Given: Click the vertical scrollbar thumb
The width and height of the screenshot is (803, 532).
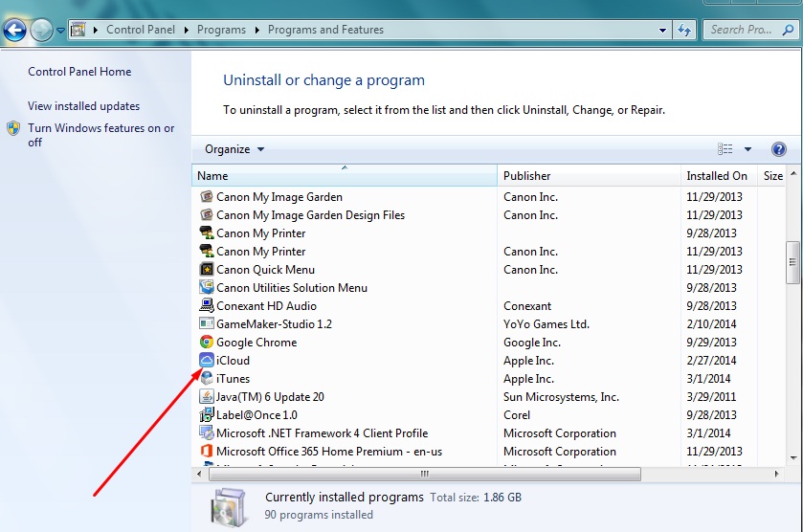Looking at the screenshot, I should pos(792,262).
